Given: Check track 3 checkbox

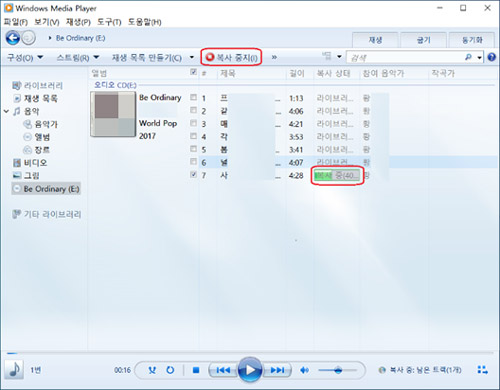Looking at the screenshot, I should click(x=193, y=123).
